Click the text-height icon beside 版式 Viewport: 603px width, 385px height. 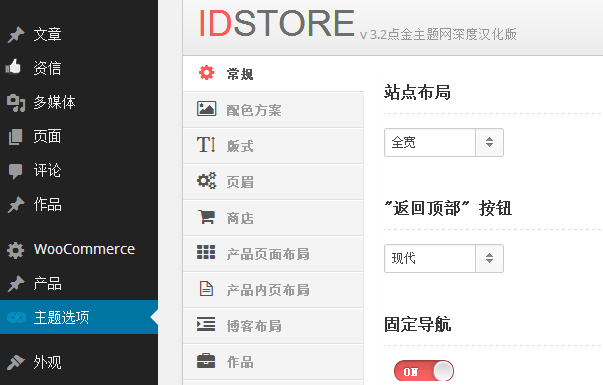[x=206, y=145]
